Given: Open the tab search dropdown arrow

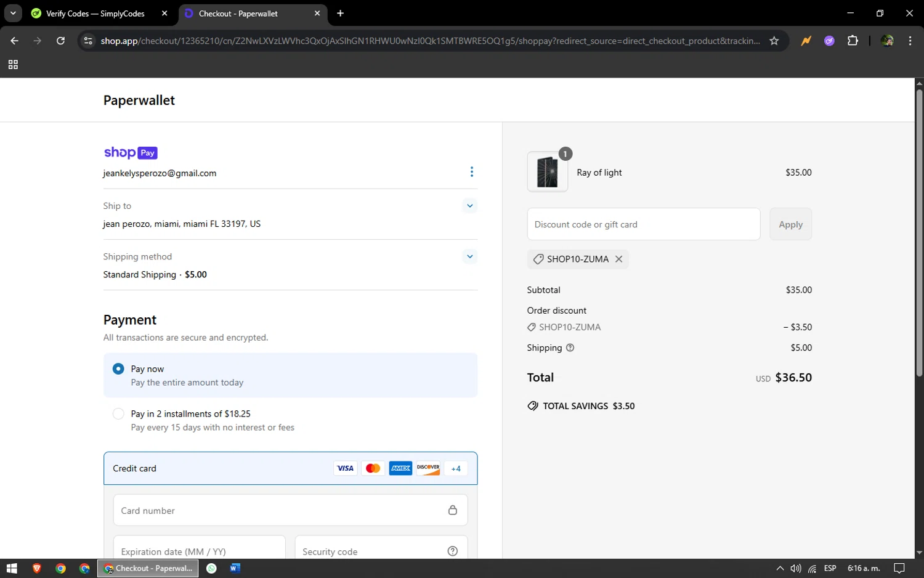Looking at the screenshot, I should [13, 13].
